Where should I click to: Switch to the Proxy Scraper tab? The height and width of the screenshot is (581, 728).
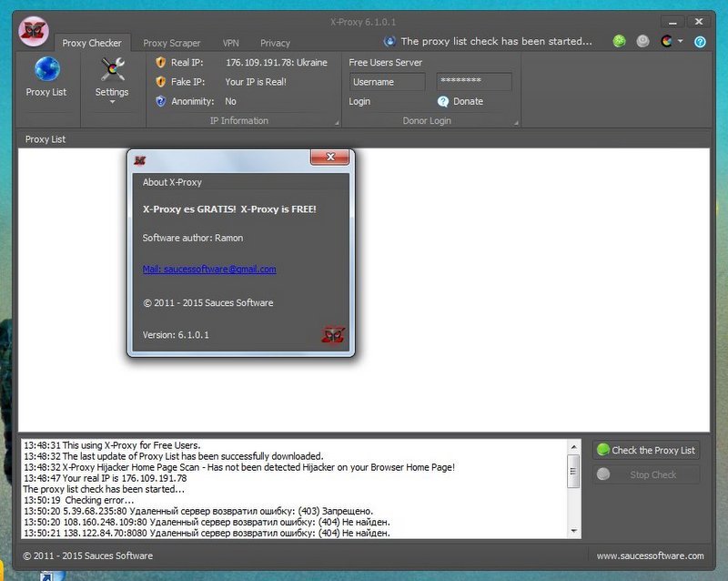click(172, 43)
